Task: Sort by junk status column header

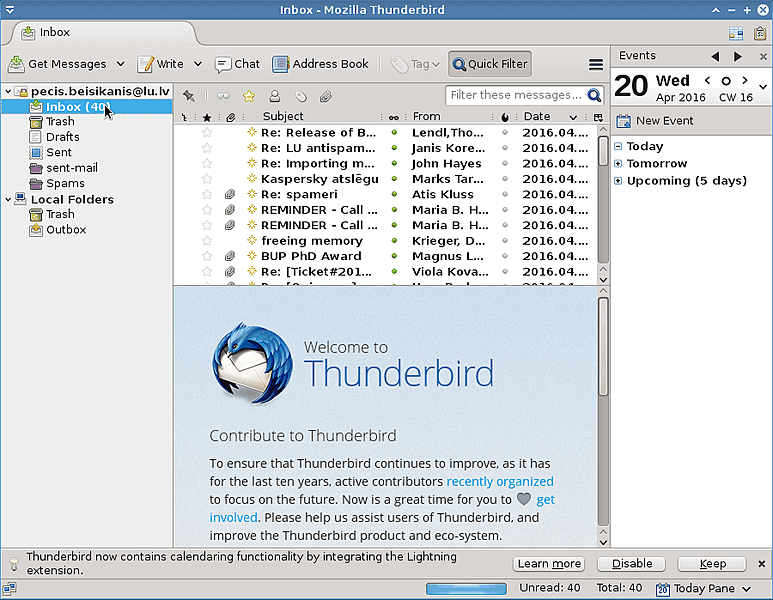Action: pos(505,117)
